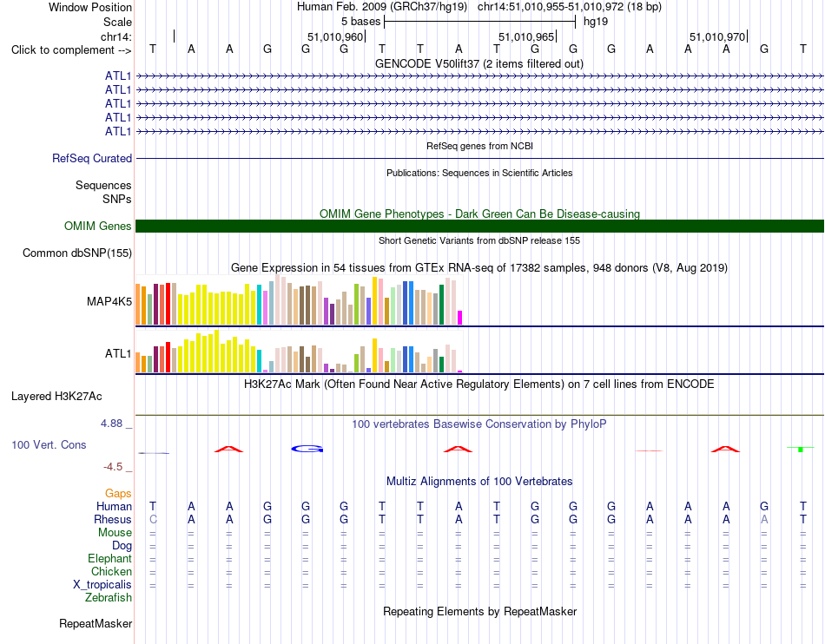Image resolution: width=825 pixels, height=644 pixels.
Task: Click the GENCODE V50lift37 track title
Action: tap(479, 64)
